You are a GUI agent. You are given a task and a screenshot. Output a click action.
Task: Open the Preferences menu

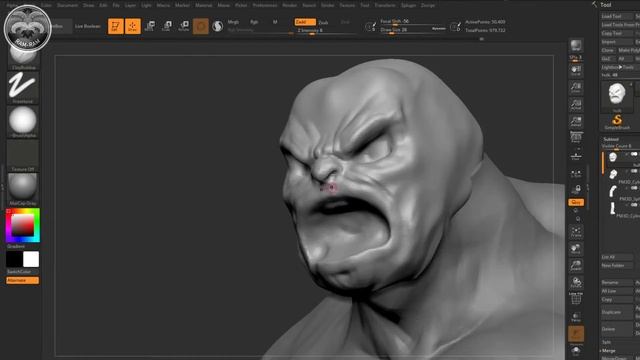[265, 5]
